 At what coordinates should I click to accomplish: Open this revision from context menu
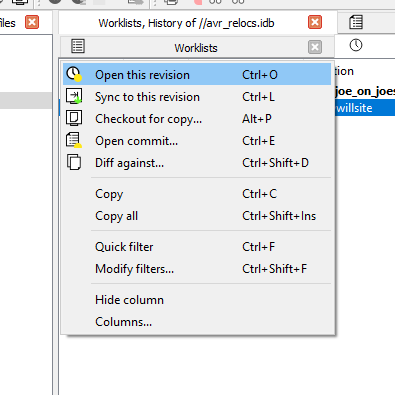tap(197, 74)
